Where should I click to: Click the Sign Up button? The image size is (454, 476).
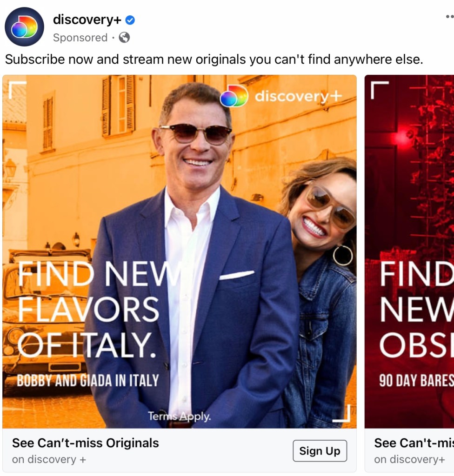coord(320,451)
